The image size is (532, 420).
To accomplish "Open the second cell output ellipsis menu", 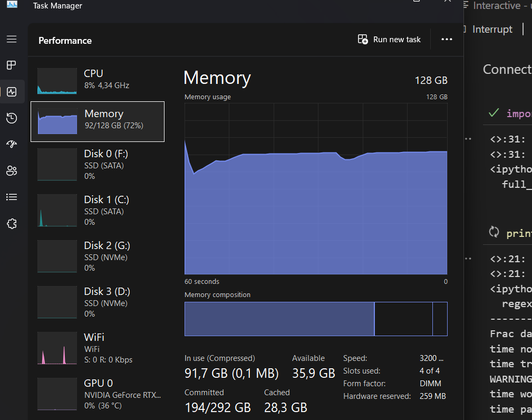I will point(468,259).
